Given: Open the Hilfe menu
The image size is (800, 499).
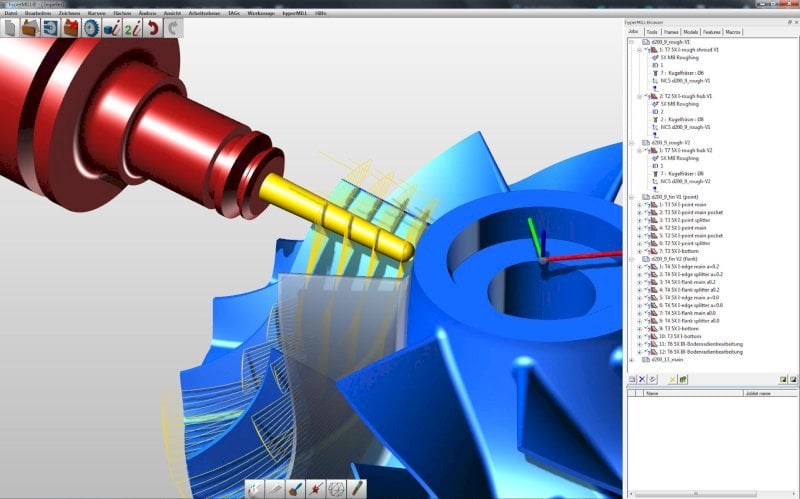Looking at the screenshot, I should click(320, 13).
